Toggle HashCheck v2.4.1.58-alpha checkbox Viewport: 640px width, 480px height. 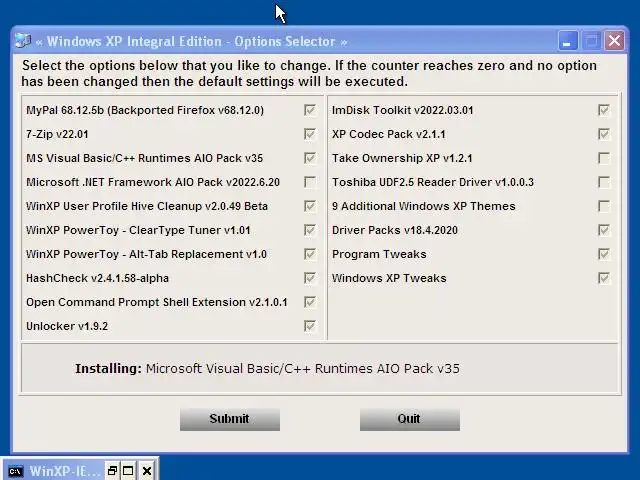click(x=310, y=278)
